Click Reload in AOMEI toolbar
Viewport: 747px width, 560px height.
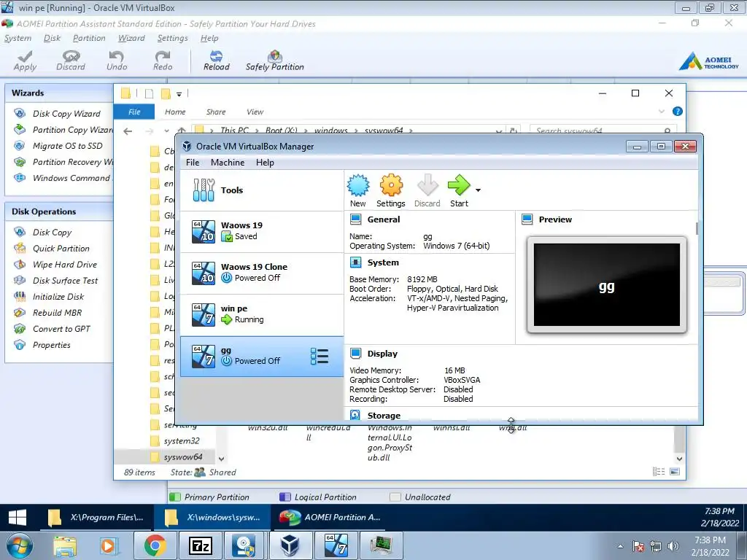click(216, 61)
